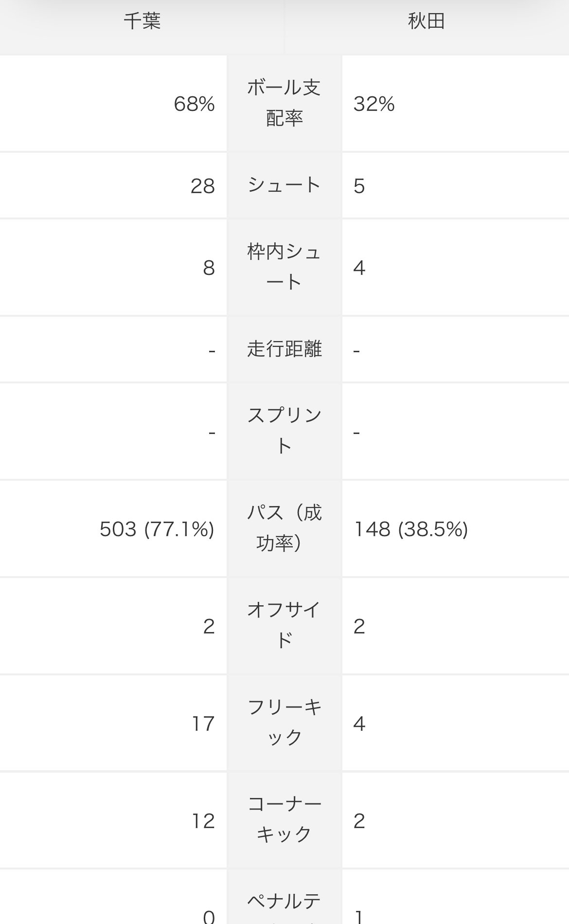Click 秋田's 148 (38.5%) pass value
Image resolution: width=569 pixels, height=924 pixels.
coord(411,529)
